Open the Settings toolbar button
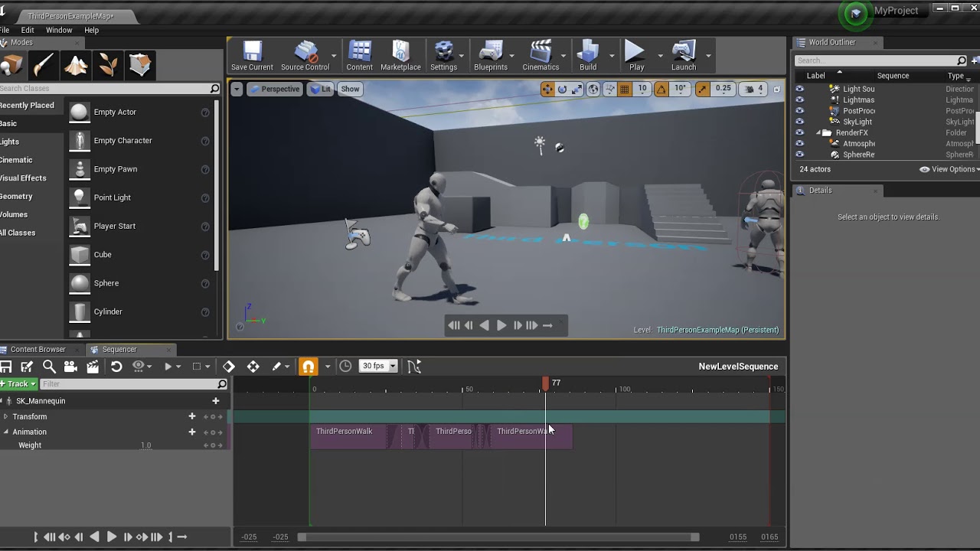This screenshot has width=980, height=551. click(443, 56)
